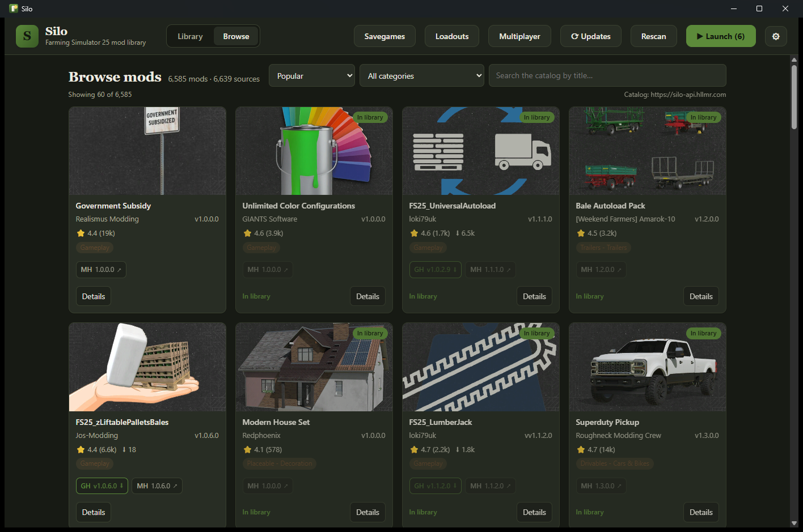803x532 pixels.
Task: Click 'Browse mods' heading
Action: coord(115,77)
